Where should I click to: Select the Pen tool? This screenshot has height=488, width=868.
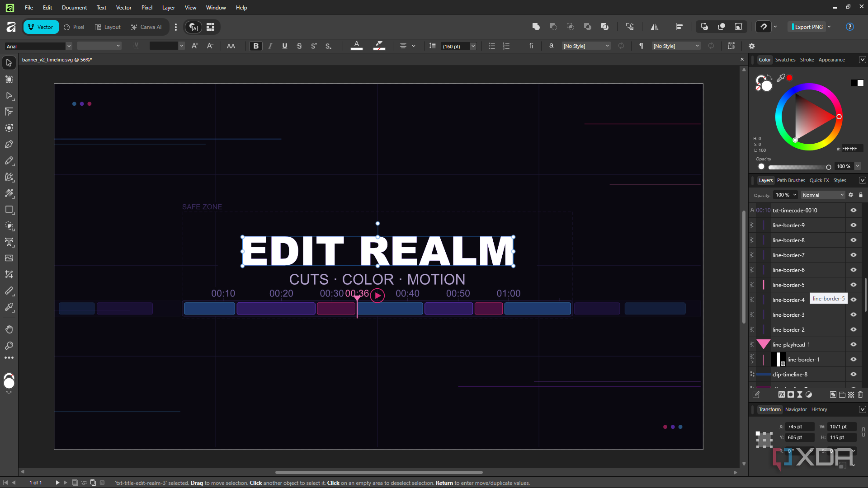point(9,145)
